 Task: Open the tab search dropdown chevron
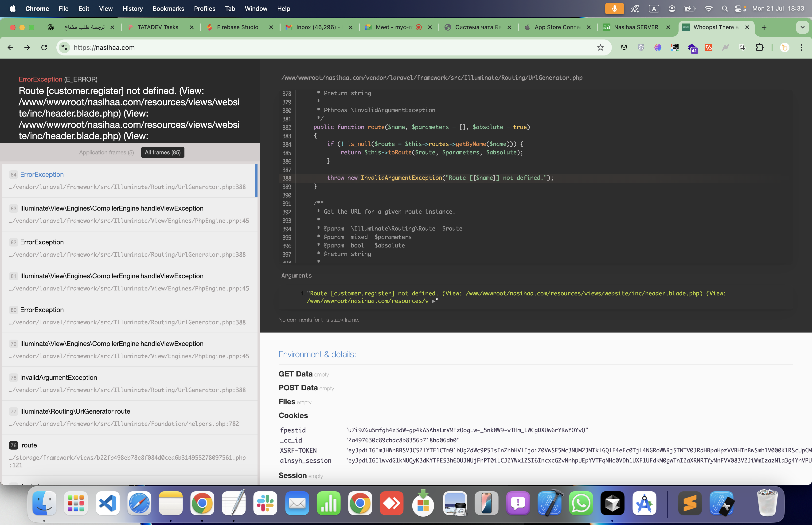click(x=802, y=27)
